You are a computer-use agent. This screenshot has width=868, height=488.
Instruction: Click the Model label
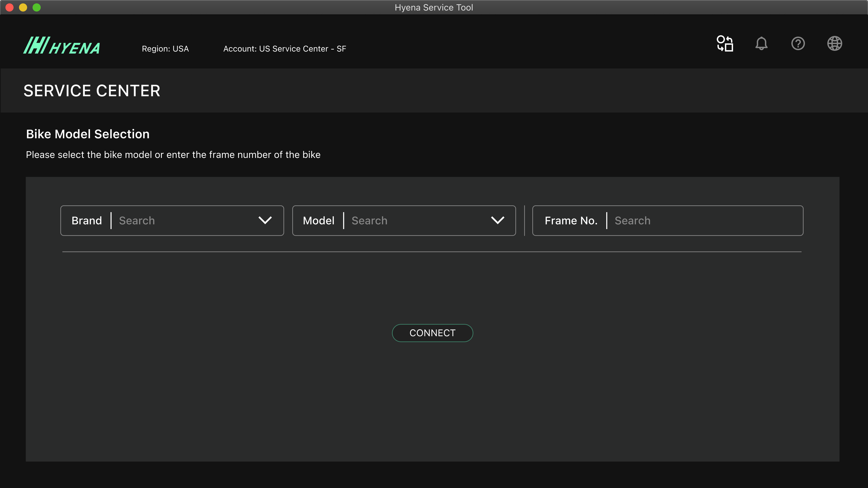pyautogui.click(x=318, y=221)
